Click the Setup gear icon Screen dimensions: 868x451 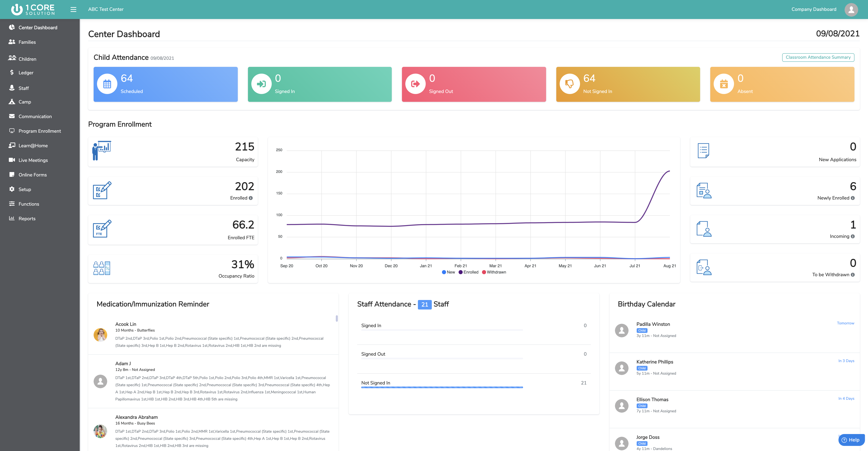pyautogui.click(x=12, y=189)
